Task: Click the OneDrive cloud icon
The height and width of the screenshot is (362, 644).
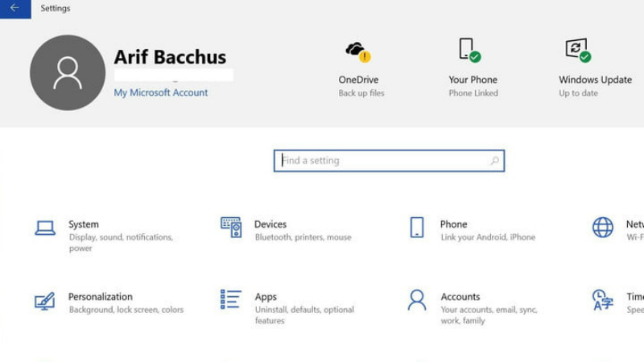Action: (x=358, y=51)
